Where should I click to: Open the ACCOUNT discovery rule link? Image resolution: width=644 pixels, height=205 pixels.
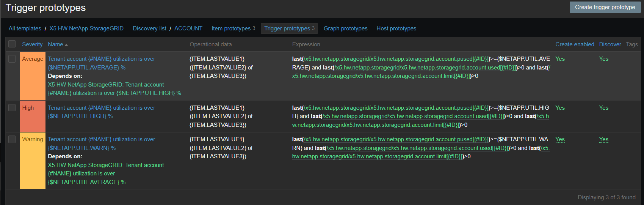(x=188, y=28)
